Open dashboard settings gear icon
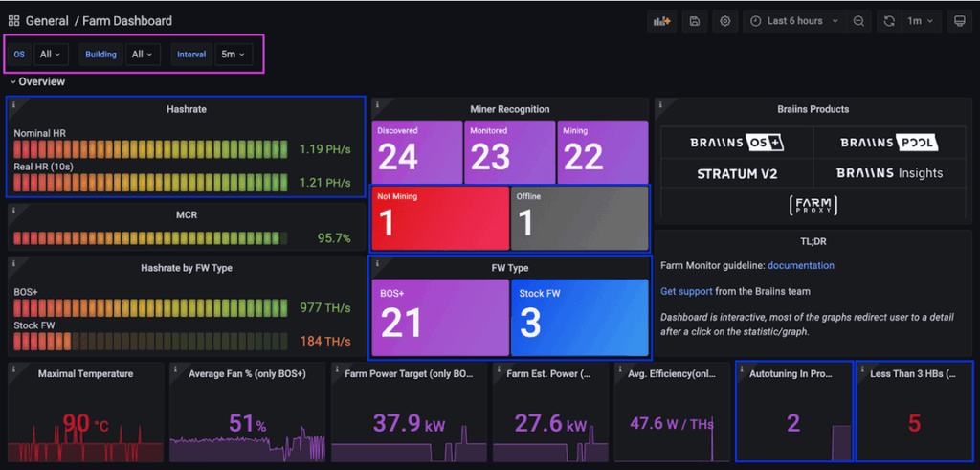 tap(725, 21)
